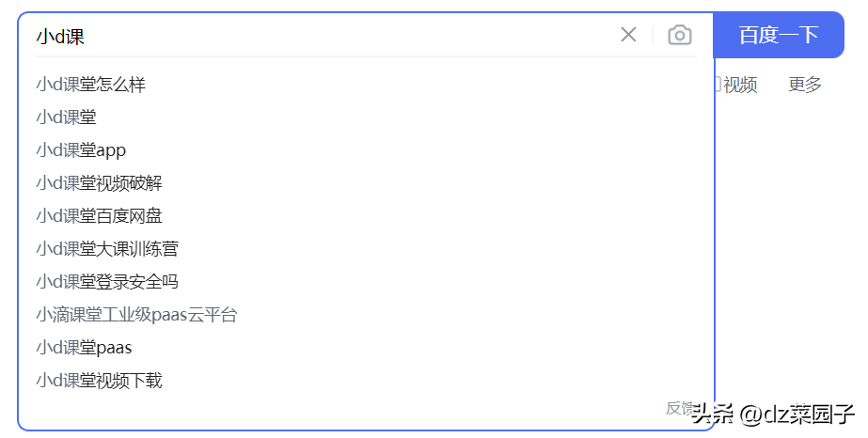Choose the 小d课堂paas suggestion

[85, 348]
